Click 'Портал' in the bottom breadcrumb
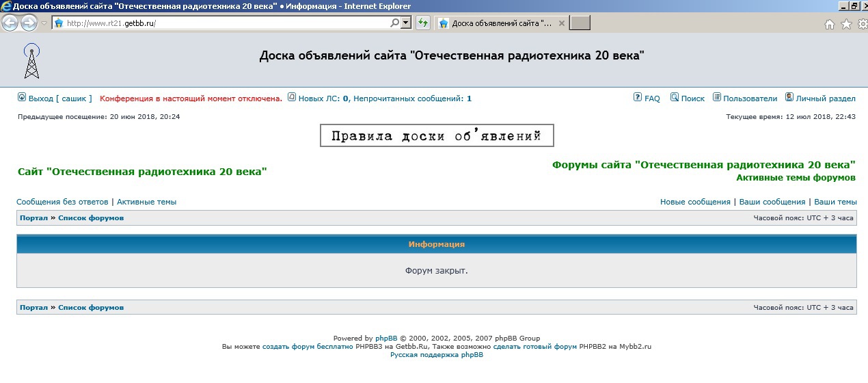Screen dimensions: 868x383 pos(33,308)
